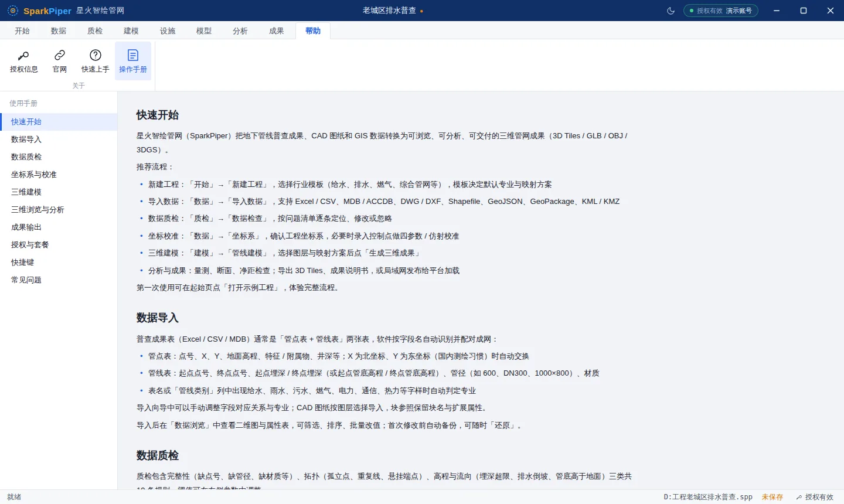Click the 未保存 status bar label
This screenshot has width=844, height=504.
click(772, 497)
